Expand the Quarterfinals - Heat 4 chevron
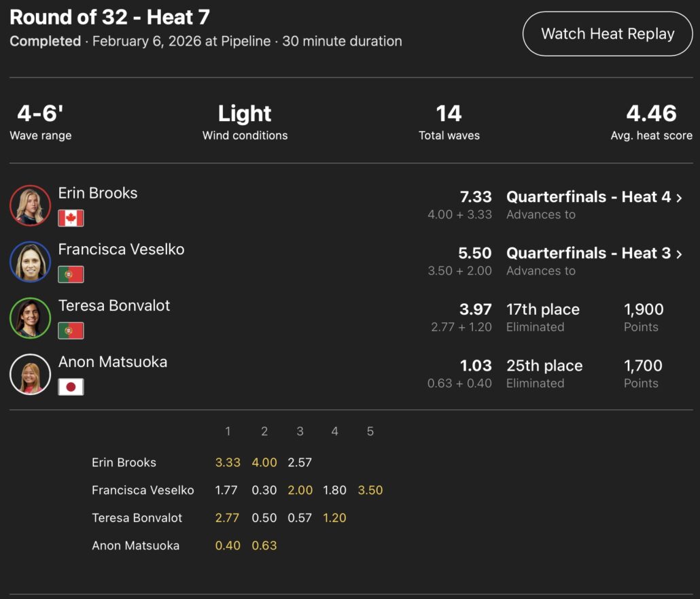 (679, 197)
